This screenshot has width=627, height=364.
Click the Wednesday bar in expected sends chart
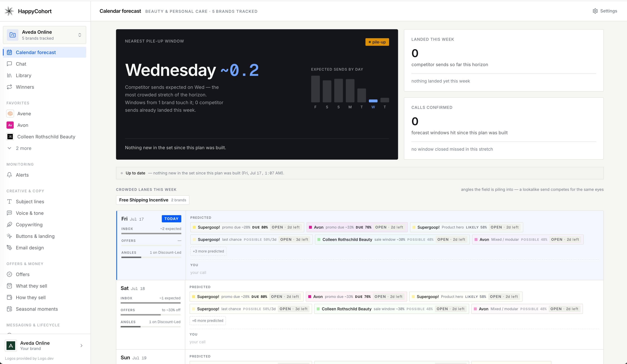pyautogui.click(x=373, y=101)
